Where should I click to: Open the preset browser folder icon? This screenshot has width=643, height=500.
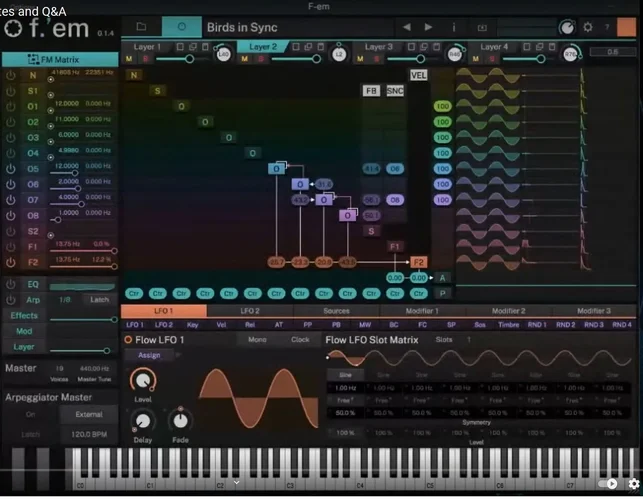(141, 27)
